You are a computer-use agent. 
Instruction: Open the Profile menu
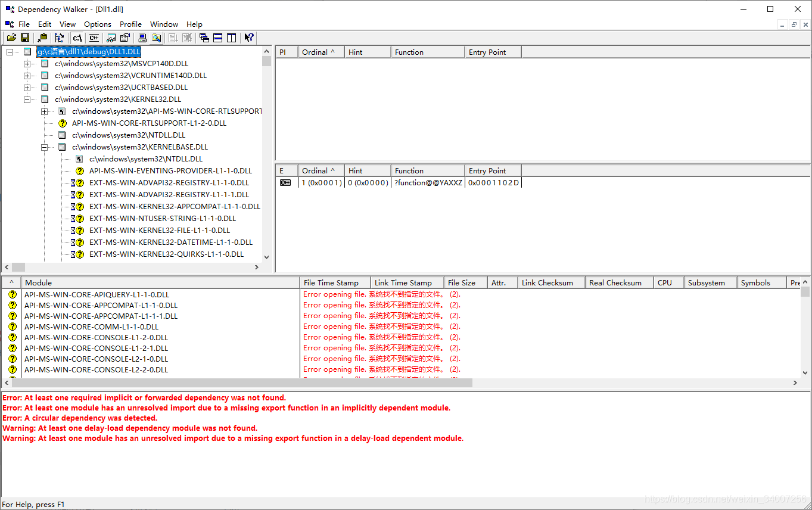[x=130, y=24]
